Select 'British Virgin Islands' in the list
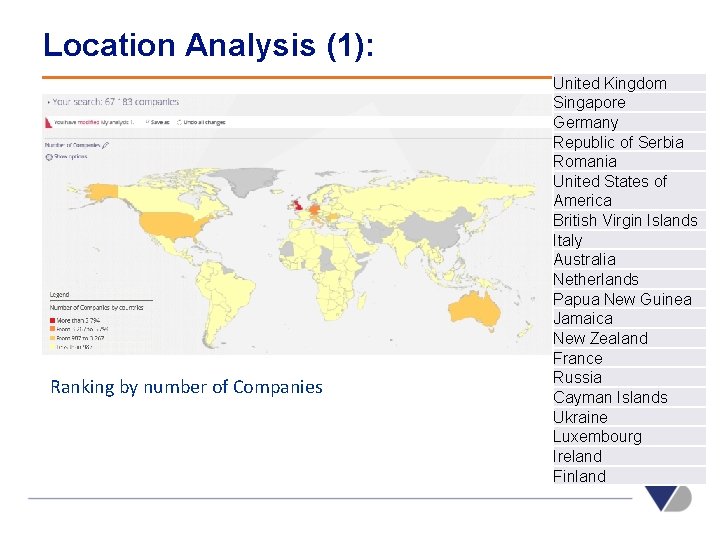720x540 pixels. [629, 220]
